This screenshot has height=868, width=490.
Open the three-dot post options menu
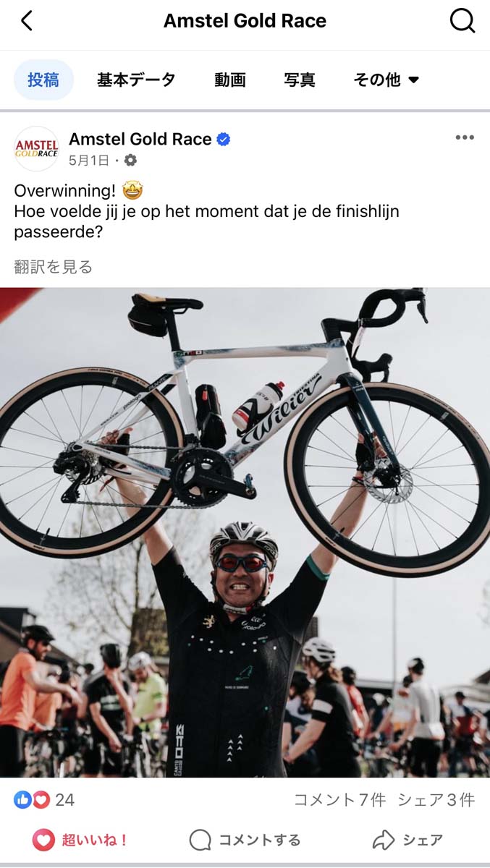click(465, 138)
